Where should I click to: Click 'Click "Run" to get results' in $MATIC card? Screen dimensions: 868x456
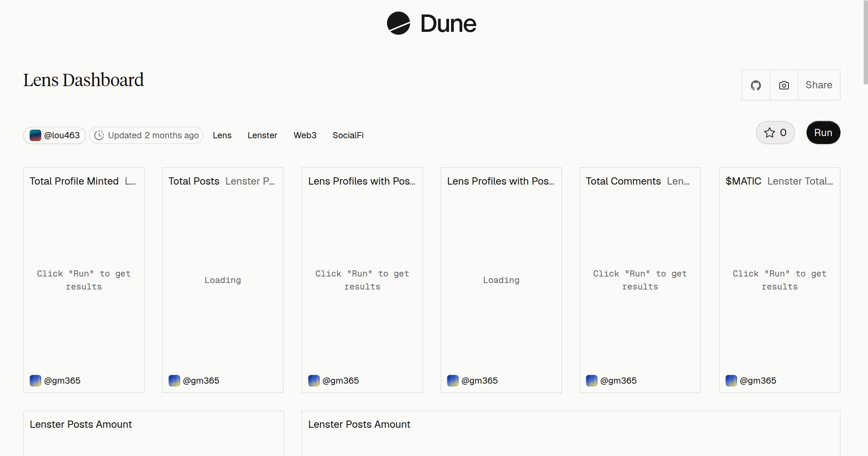tap(779, 280)
